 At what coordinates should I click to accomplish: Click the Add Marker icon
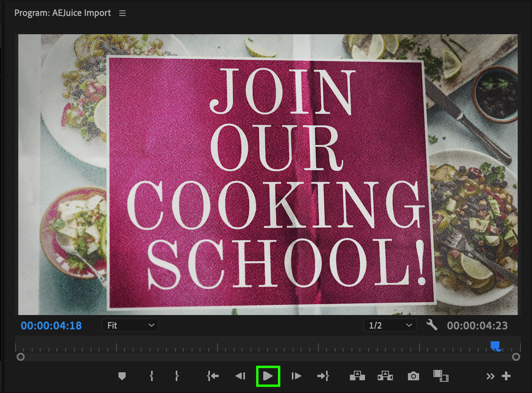coord(122,376)
